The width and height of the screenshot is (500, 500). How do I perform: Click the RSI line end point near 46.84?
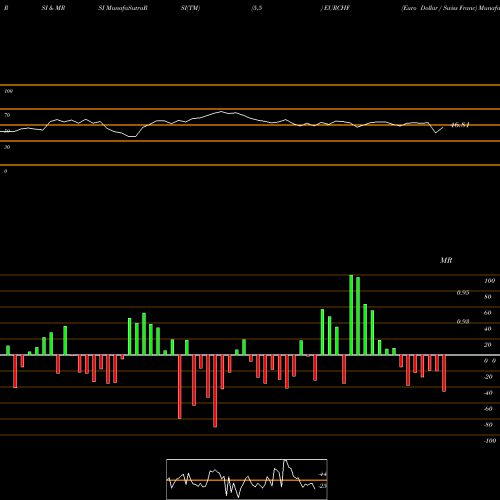(x=443, y=128)
